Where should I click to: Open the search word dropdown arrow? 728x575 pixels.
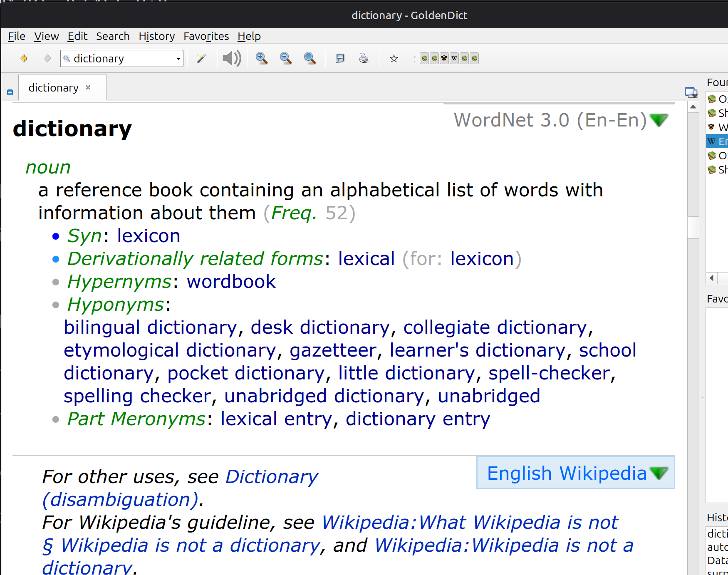point(178,59)
